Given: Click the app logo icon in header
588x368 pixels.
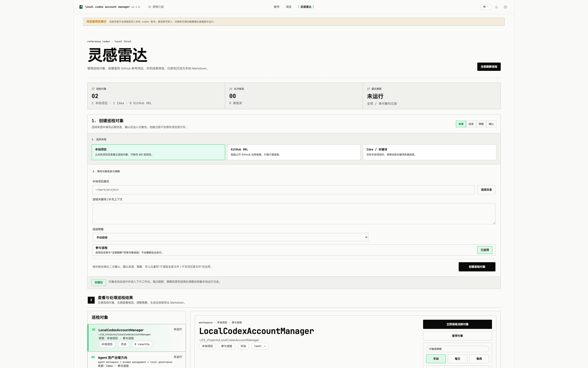Looking at the screenshot, I should 81,7.
